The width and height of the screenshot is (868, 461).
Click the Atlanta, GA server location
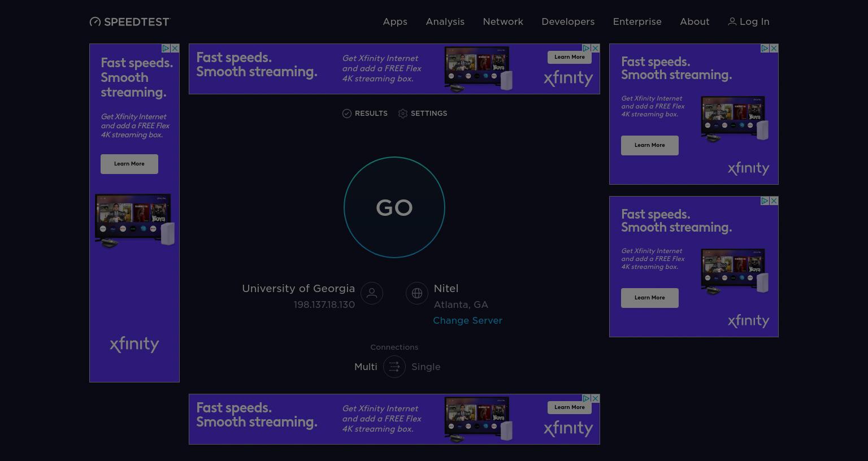coord(461,305)
